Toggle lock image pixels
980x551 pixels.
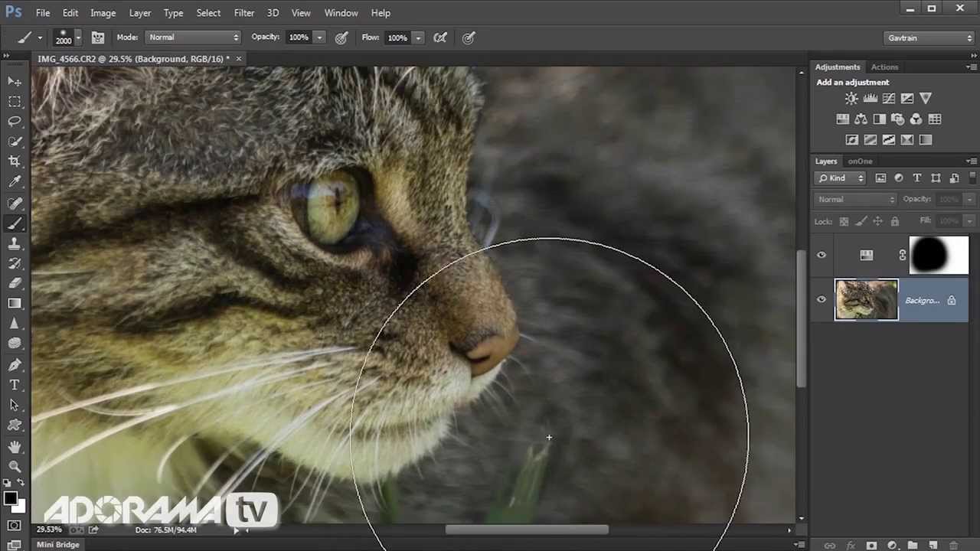pyautogui.click(x=861, y=221)
